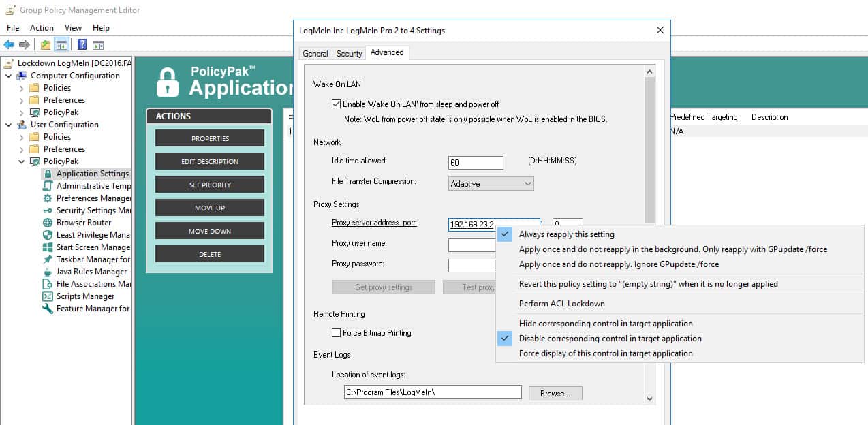Expand Policies under User Configuration
Screen dimensions: 868x425
[x=21, y=137]
